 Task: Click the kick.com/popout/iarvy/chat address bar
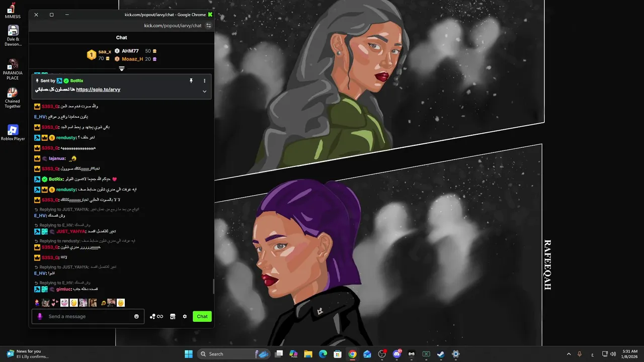pyautogui.click(x=173, y=26)
